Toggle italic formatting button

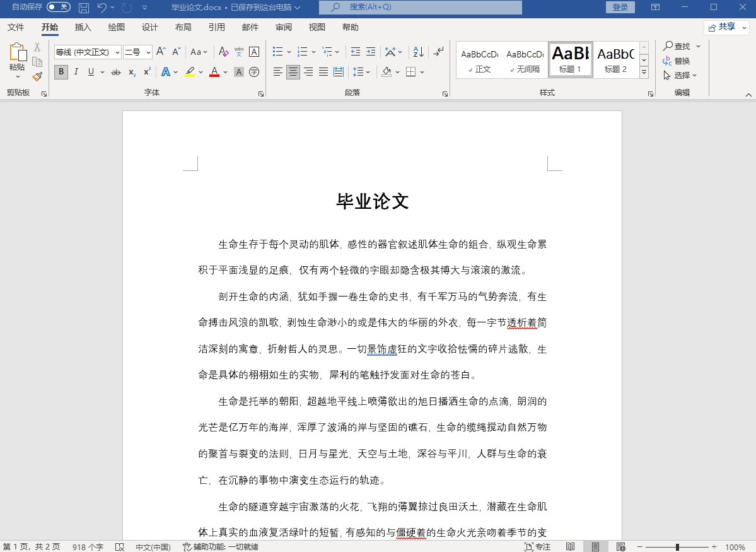(x=76, y=72)
